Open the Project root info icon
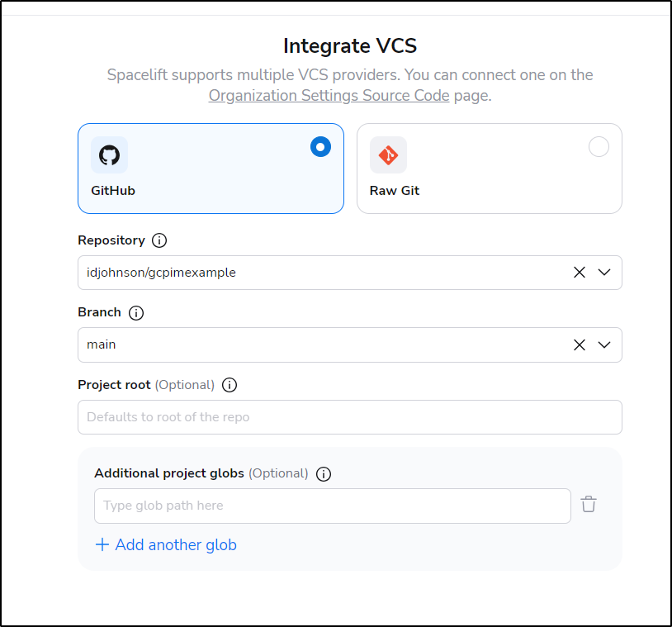 click(x=230, y=385)
